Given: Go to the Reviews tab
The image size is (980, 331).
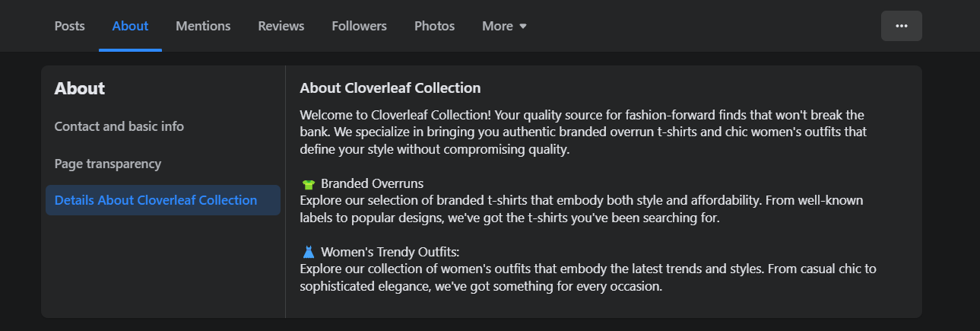Looking at the screenshot, I should (281, 26).
